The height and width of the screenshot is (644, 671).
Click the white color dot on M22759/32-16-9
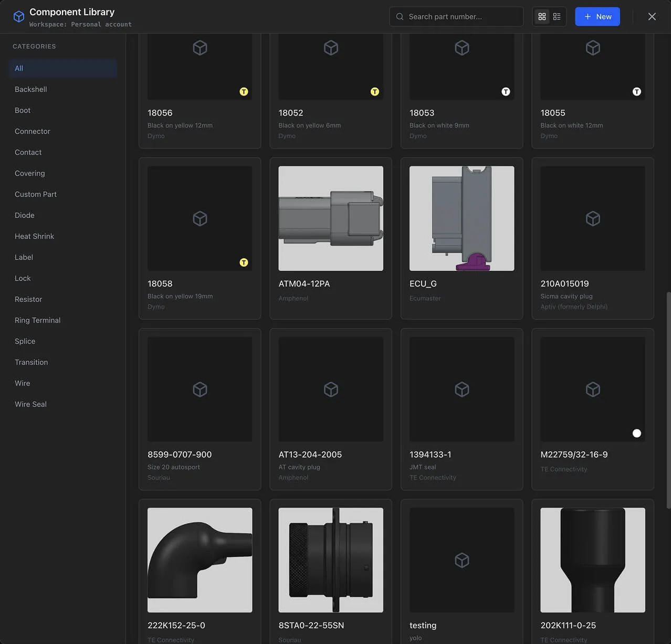[x=636, y=433]
